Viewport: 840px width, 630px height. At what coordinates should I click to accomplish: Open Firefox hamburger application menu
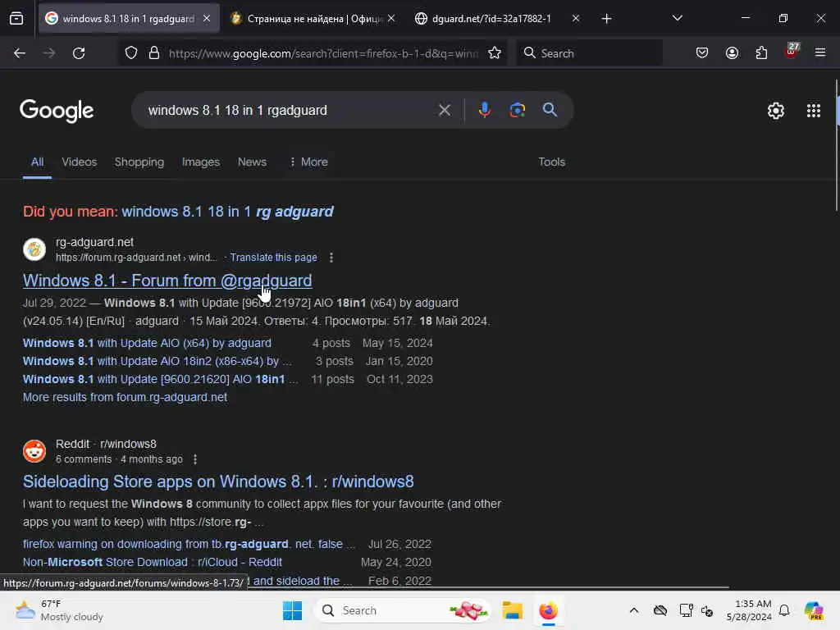click(820, 53)
